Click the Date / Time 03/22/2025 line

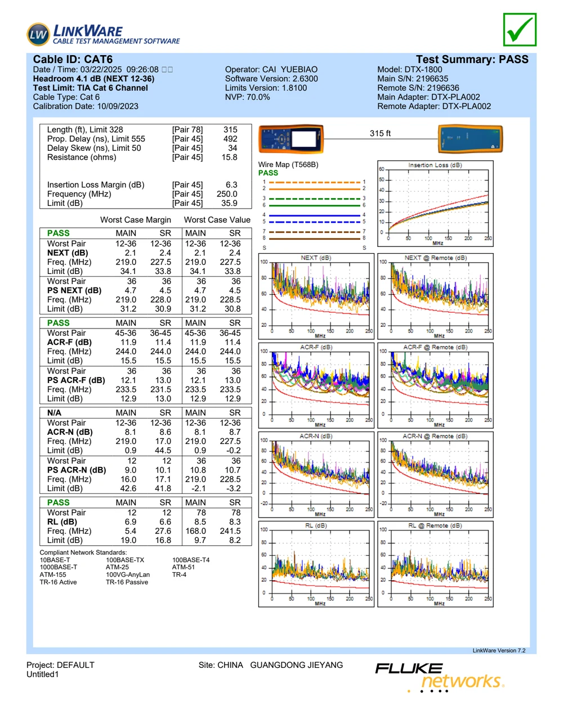point(102,70)
